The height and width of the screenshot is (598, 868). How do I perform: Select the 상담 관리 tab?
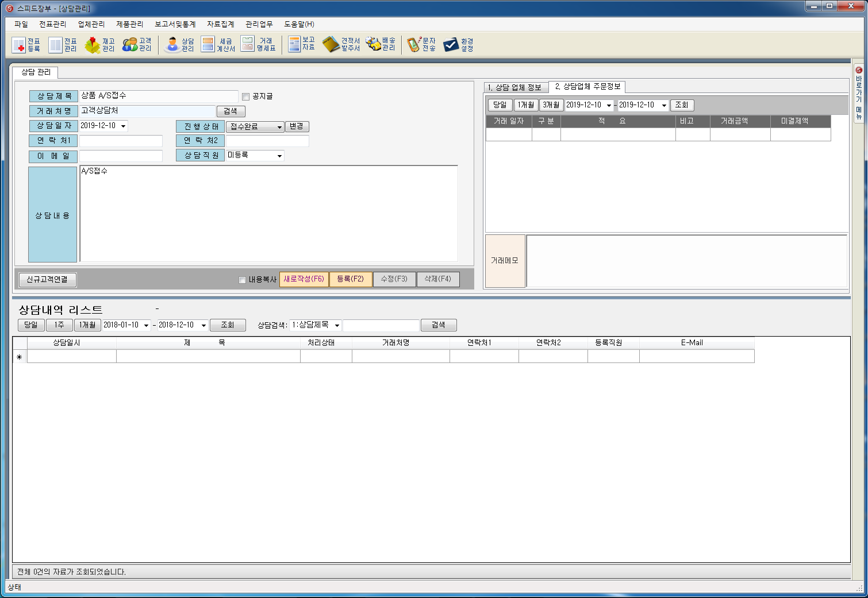(36, 72)
